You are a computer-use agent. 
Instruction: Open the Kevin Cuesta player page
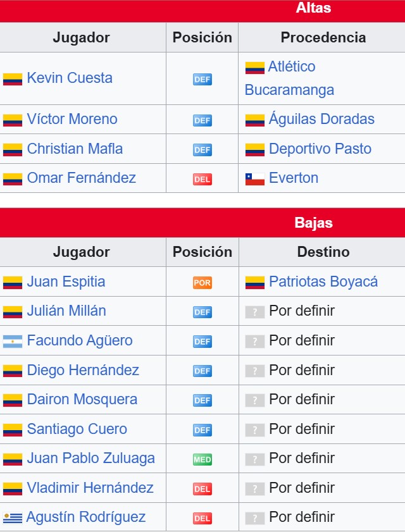[70, 78]
